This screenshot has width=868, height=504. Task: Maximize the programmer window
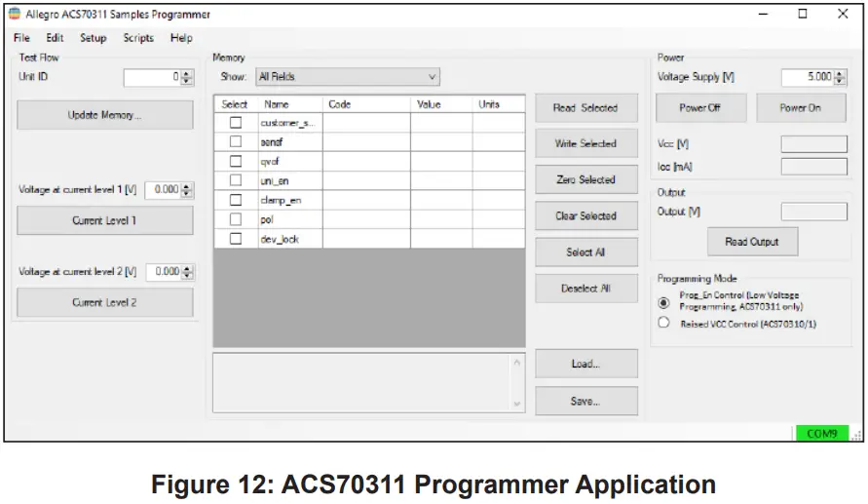(x=803, y=14)
